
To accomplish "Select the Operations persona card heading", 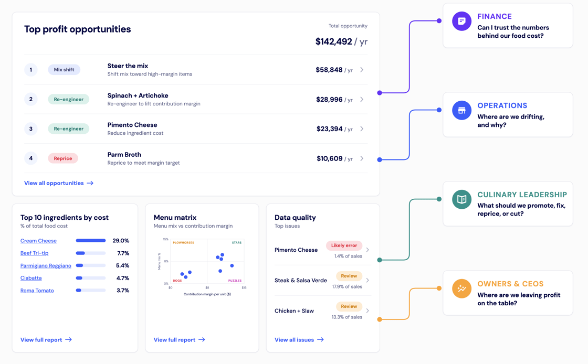I will [x=502, y=105].
